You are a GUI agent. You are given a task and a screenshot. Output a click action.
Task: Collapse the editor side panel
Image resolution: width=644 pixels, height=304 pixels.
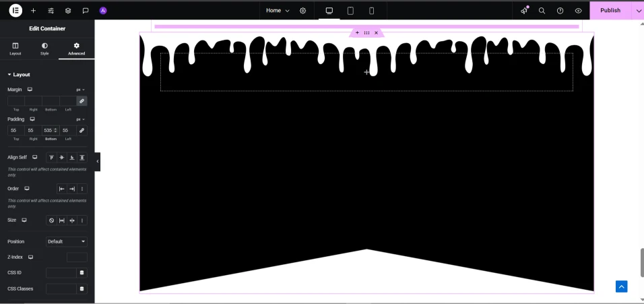97,162
